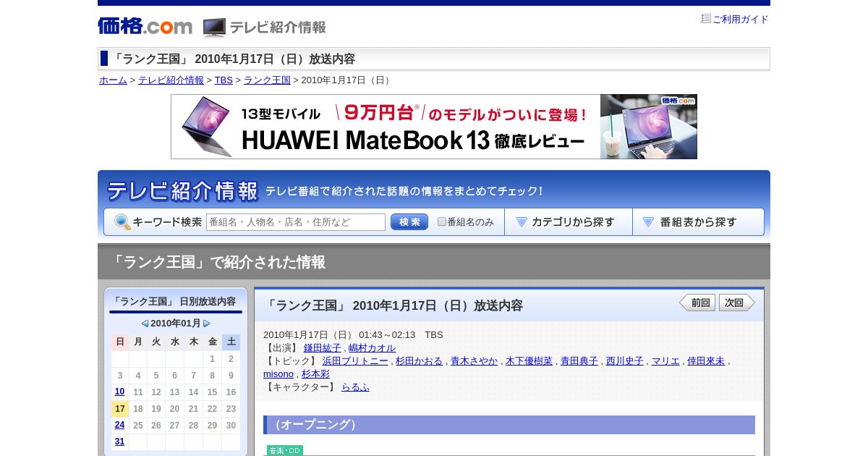Go to previous month arrow in calendar
868x456 pixels.
point(145,324)
